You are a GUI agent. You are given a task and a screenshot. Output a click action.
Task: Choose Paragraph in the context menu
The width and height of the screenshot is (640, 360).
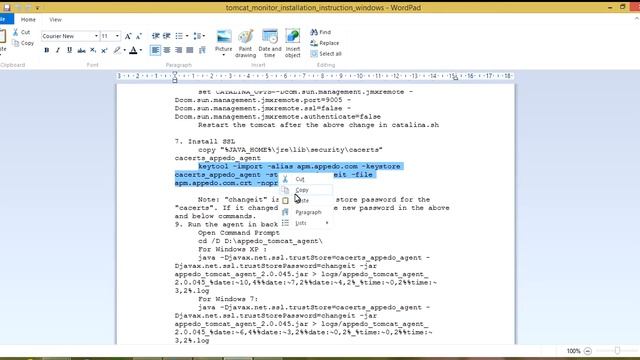tap(306, 212)
